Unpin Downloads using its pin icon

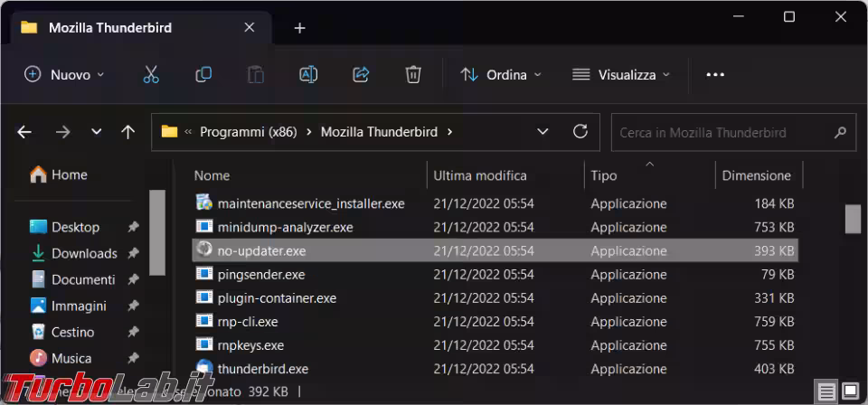pyautogui.click(x=134, y=253)
